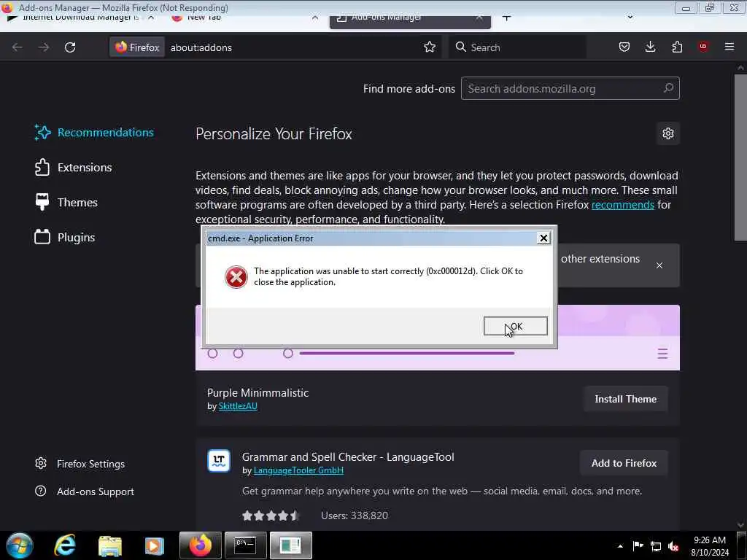This screenshot has height=560, width=747.
Task: Show hidden system tray icons
Action: pos(620,546)
